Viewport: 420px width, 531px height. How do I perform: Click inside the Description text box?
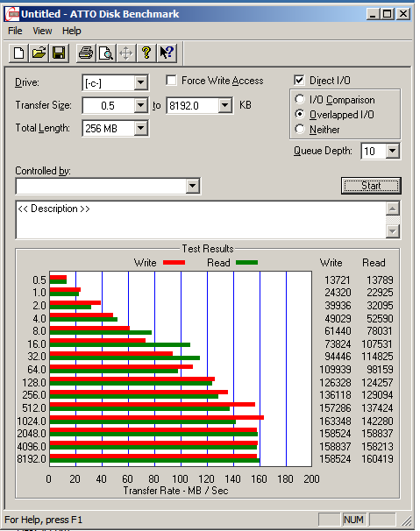(x=201, y=220)
